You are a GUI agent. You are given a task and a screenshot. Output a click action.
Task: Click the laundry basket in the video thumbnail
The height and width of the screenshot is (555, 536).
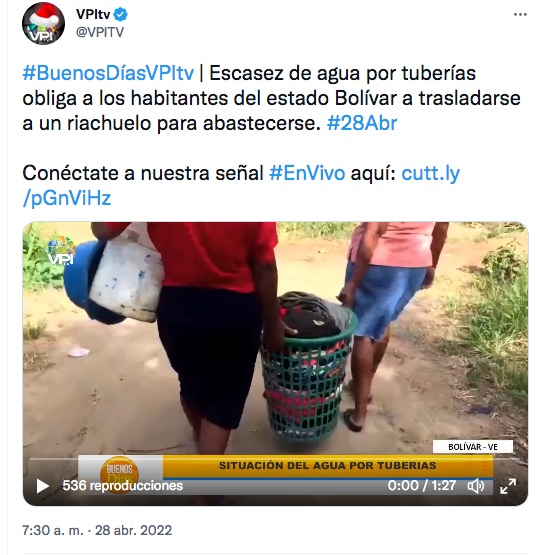pyautogui.click(x=309, y=367)
